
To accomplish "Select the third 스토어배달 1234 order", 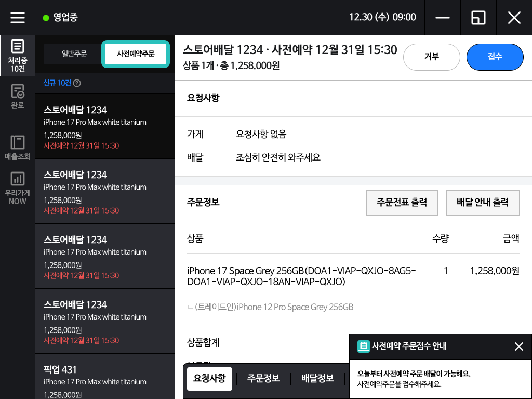I will coord(105,257).
